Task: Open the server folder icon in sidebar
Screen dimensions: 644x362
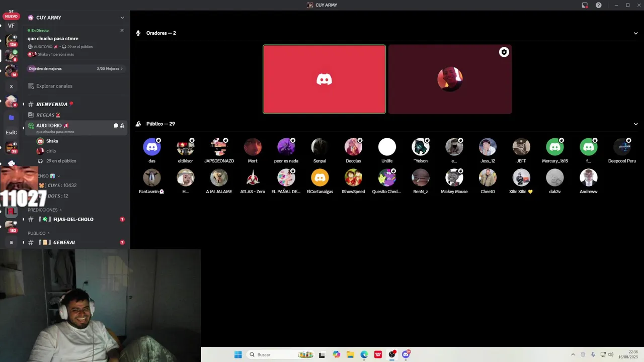Action: (11, 117)
